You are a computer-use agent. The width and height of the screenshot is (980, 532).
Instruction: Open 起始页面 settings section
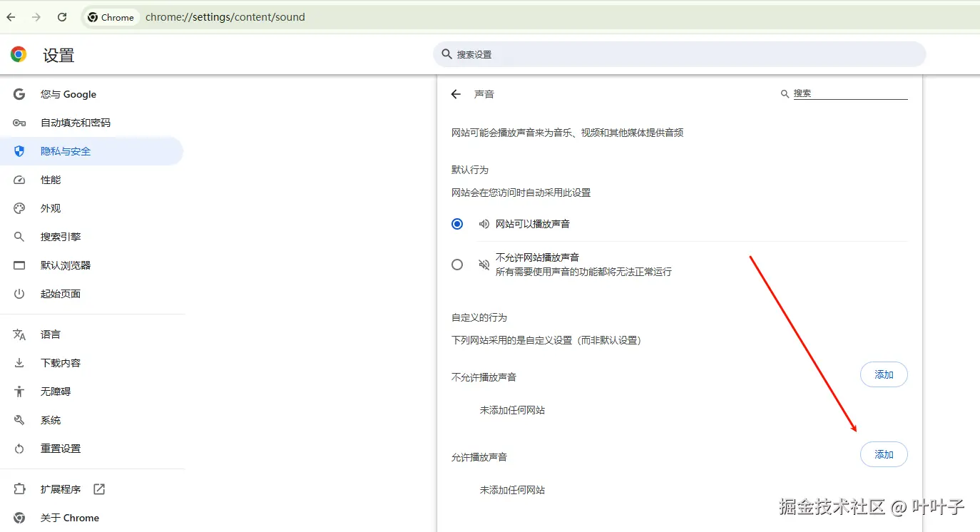click(x=91, y=294)
